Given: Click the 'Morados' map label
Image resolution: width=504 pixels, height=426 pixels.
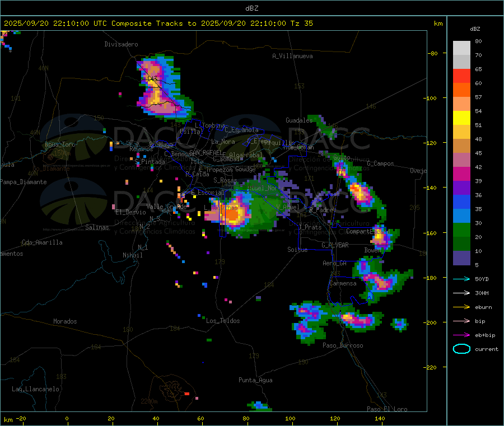Looking at the screenshot, I should (x=65, y=321).
